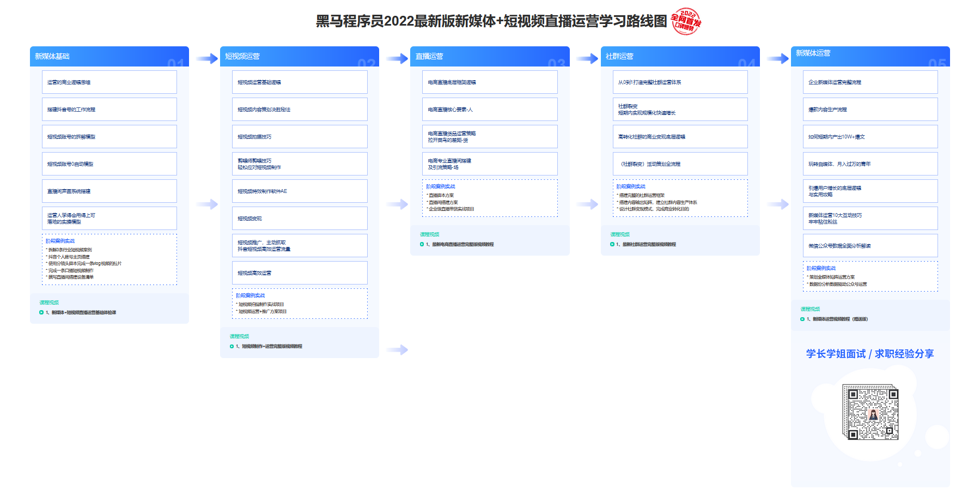This screenshot has height=490, width=980.
Task: Click the text 完成一条口播短视频制作
Action: [x=71, y=270]
